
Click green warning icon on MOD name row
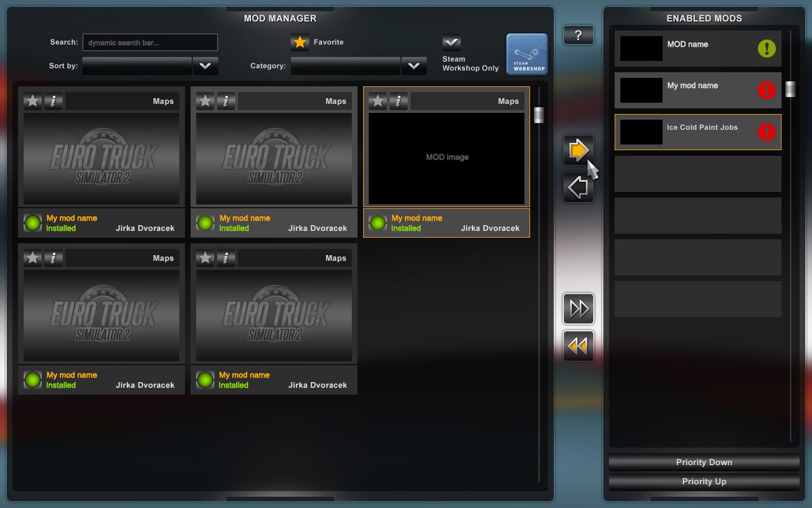[767, 49]
